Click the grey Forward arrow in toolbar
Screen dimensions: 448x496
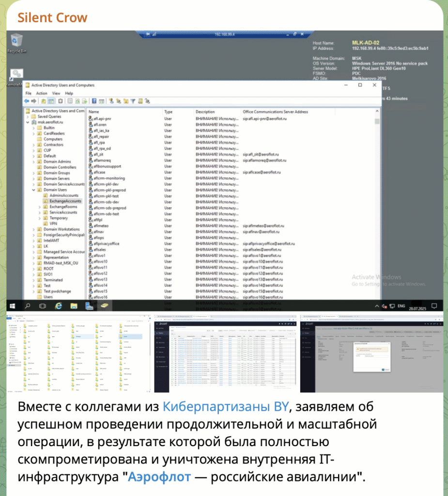(34, 101)
